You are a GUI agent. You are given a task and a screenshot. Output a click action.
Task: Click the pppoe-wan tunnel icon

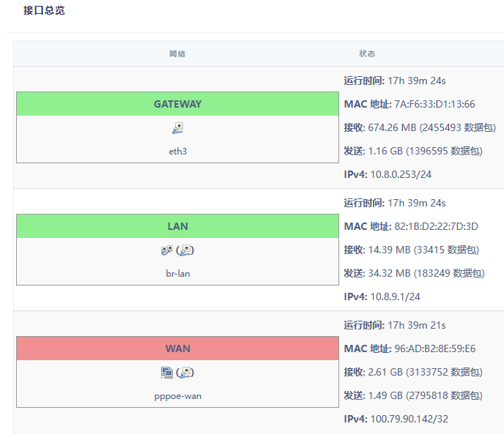(166, 372)
